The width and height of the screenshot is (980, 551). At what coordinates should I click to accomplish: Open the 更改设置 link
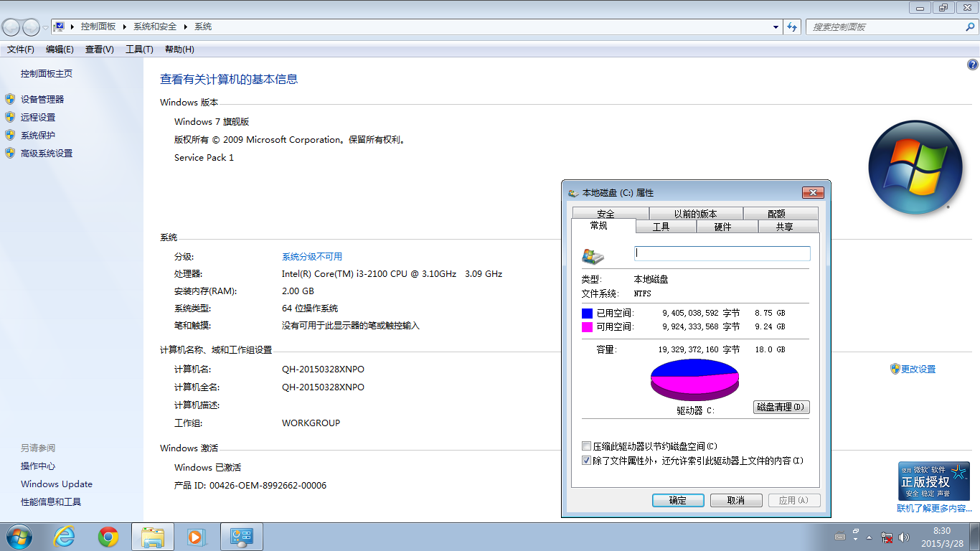[x=918, y=369]
